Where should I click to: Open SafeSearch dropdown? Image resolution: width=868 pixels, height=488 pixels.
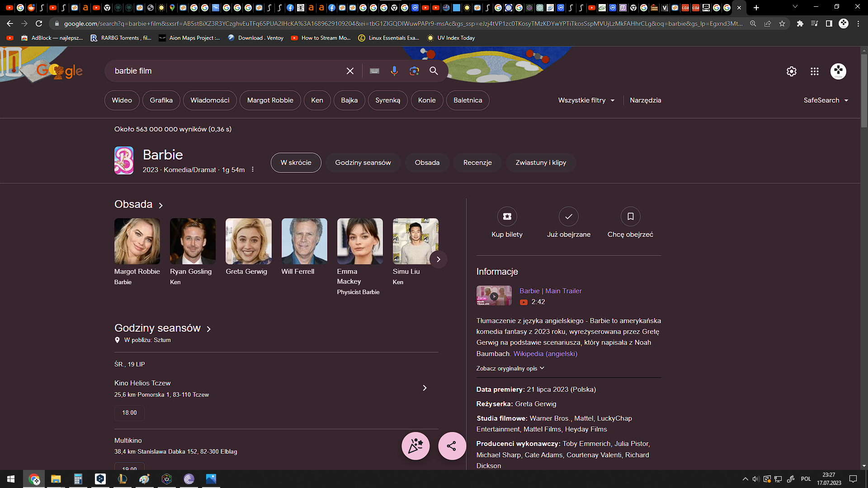point(826,100)
